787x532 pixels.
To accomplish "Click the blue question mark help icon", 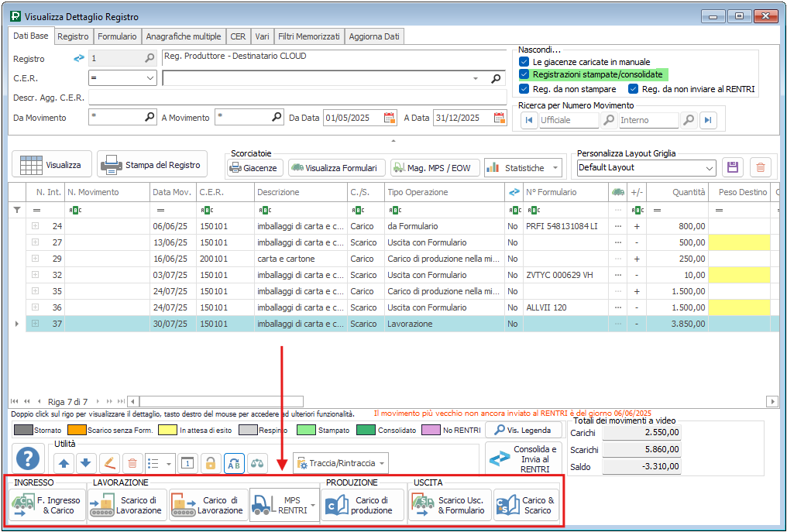I will click(29, 460).
